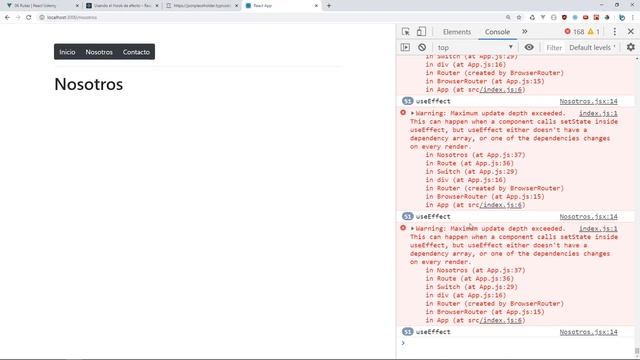Open the Default levels dropdown
Image resolution: width=640 pixels, height=360 pixels.
tap(592, 48)
